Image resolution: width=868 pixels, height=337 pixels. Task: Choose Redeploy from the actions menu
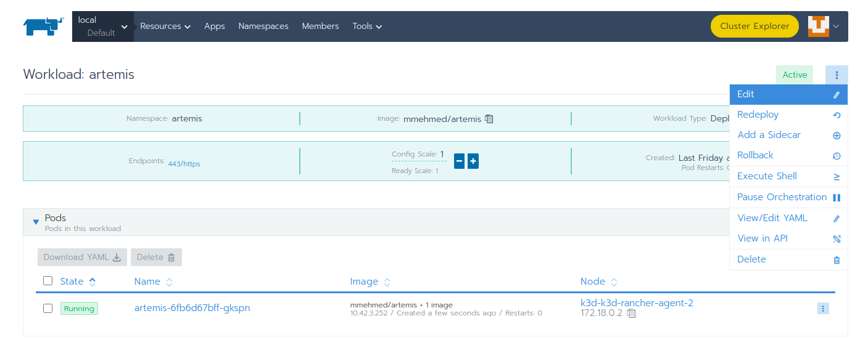[758, 115]
